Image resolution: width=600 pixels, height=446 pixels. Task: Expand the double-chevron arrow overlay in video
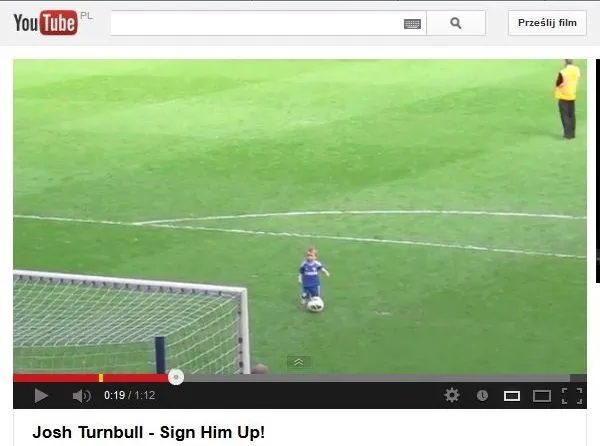[299, 362]
